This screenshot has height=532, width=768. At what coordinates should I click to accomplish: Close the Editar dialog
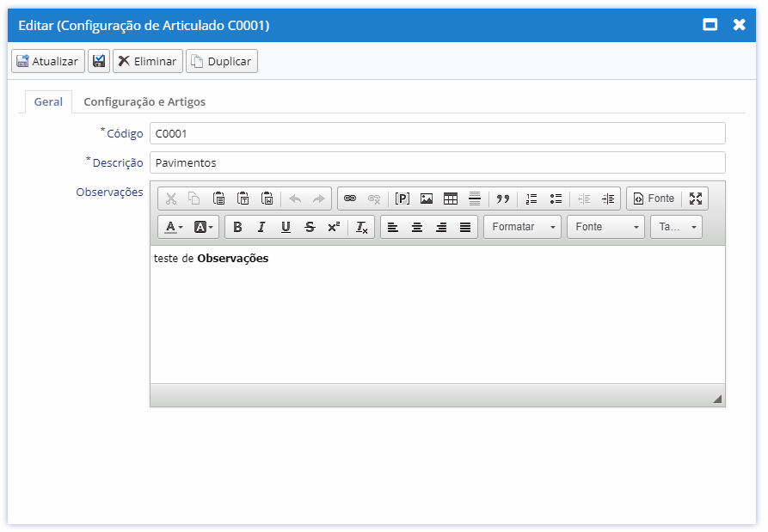739,24
